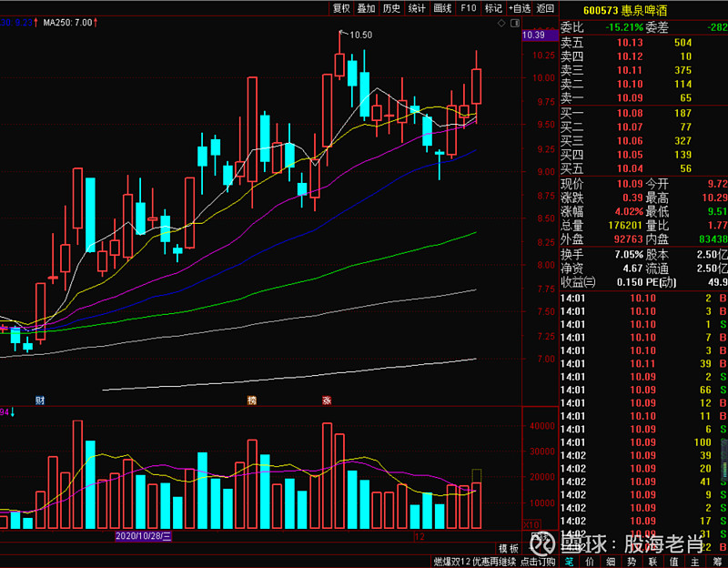Viewport: 728px width, 568px height.
Task: Click the 买三 volume 327
Action: (683, 141)
